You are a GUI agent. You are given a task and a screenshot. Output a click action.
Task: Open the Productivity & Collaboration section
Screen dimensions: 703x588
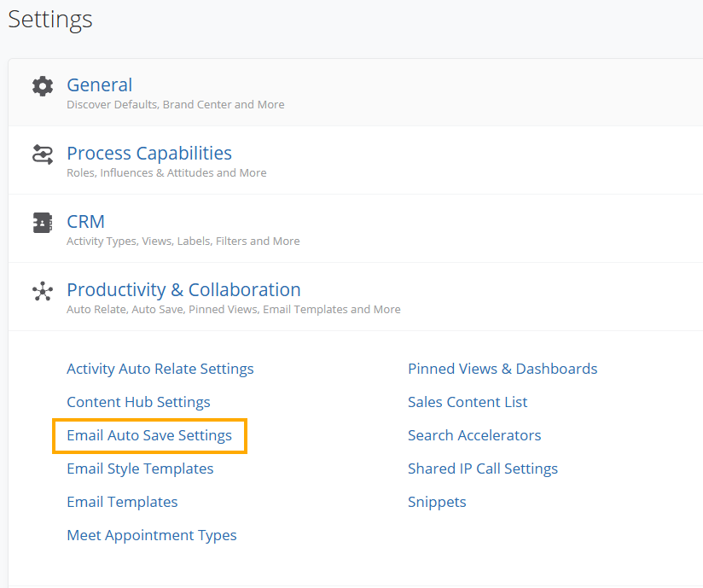(183, 290)
